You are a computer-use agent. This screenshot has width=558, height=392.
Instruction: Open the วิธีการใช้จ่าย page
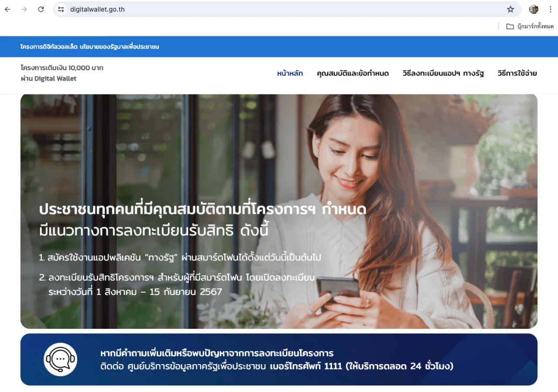[517, 73]
